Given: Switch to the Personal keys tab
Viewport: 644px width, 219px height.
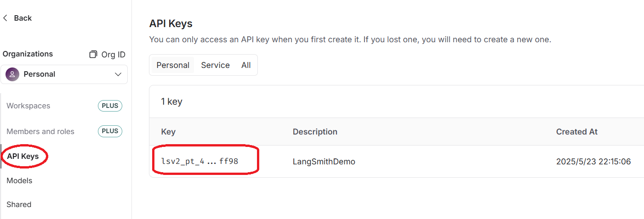Looking at the screenshot, I should 173,65.
